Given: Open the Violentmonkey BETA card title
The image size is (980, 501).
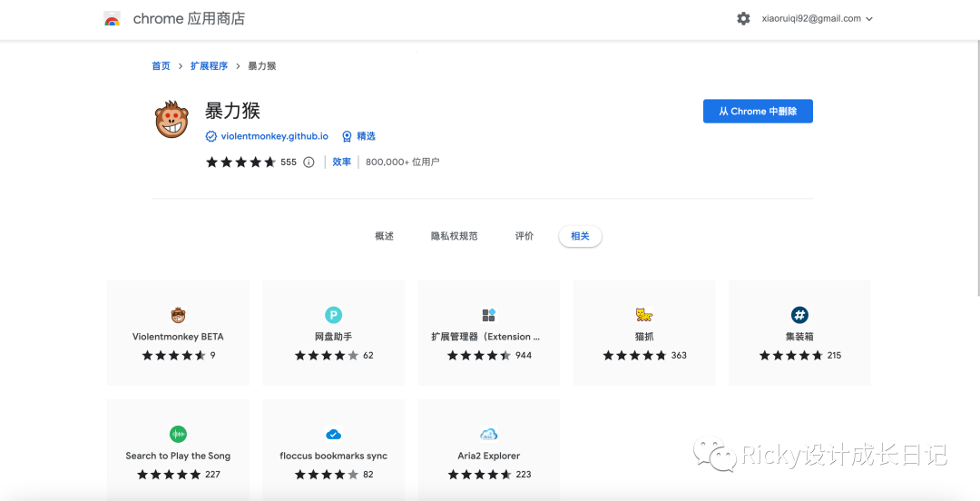Looking at the screenshot, I should click(x=178, y=337).
